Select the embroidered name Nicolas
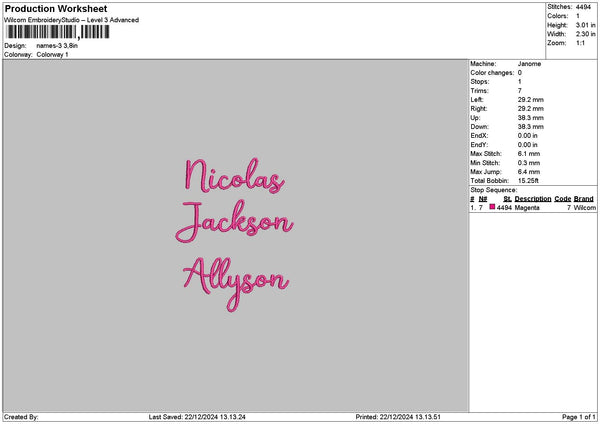The width and height of the screenshot is (600, 424). click(x=235, y=176)
